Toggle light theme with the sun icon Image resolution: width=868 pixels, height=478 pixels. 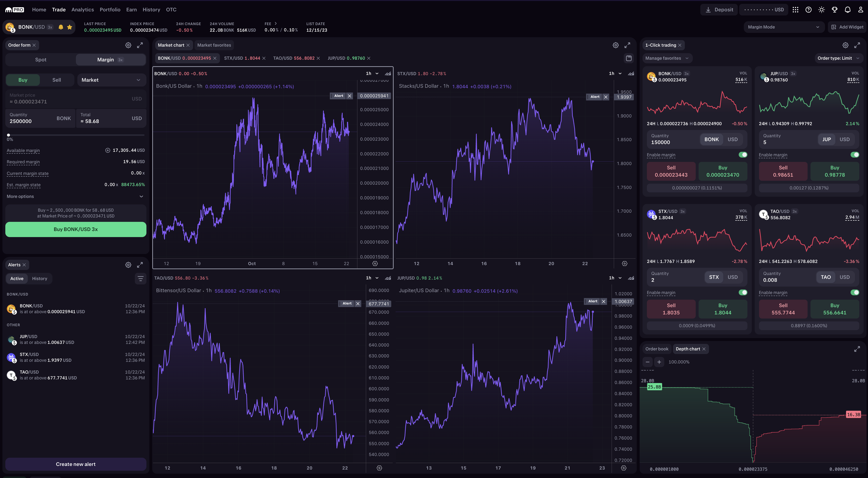(822, 9)
